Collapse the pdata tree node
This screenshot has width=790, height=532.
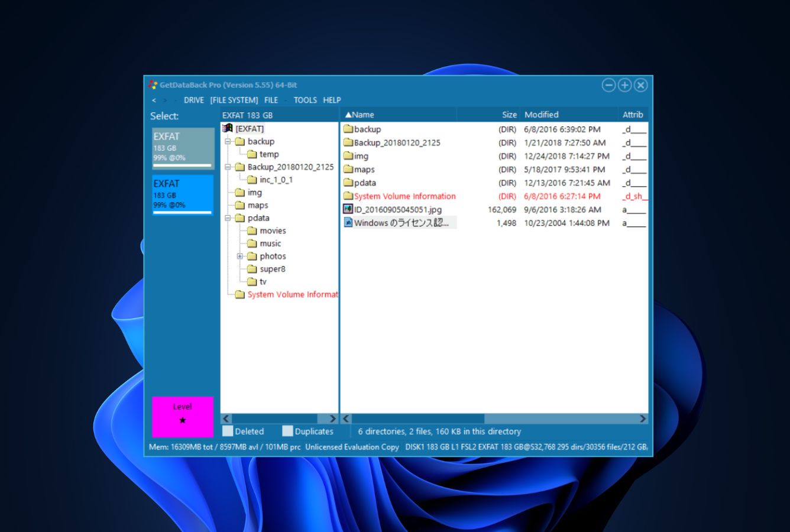coord(228,218)
